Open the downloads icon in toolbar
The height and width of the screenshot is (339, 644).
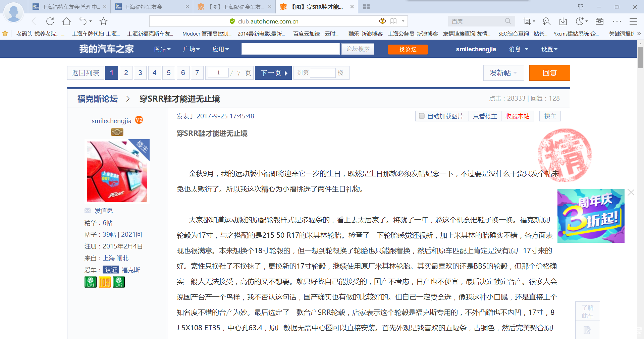[563, 21]
